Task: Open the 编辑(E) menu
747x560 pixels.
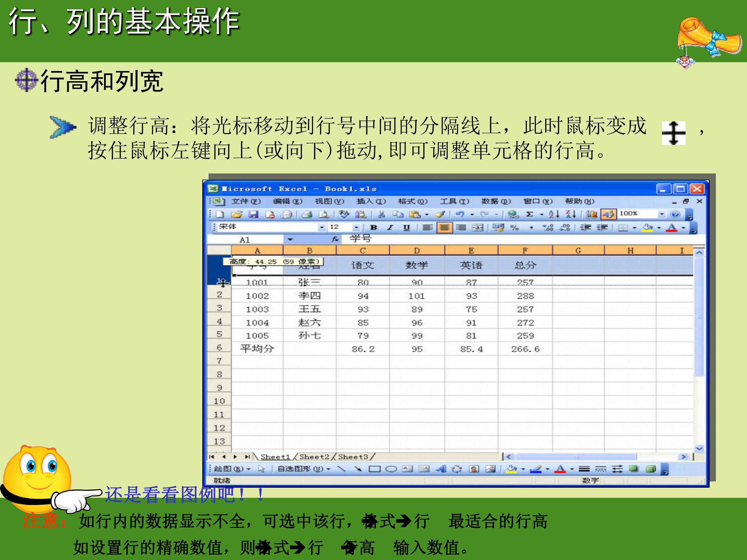Action: pyautogui.click(x=288, y=201)
